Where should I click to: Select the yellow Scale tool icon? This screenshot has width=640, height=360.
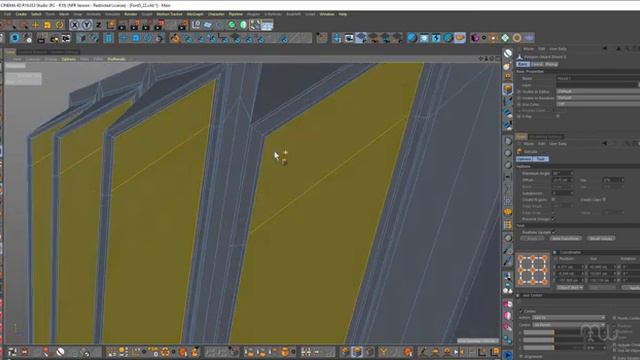[47, 25]
